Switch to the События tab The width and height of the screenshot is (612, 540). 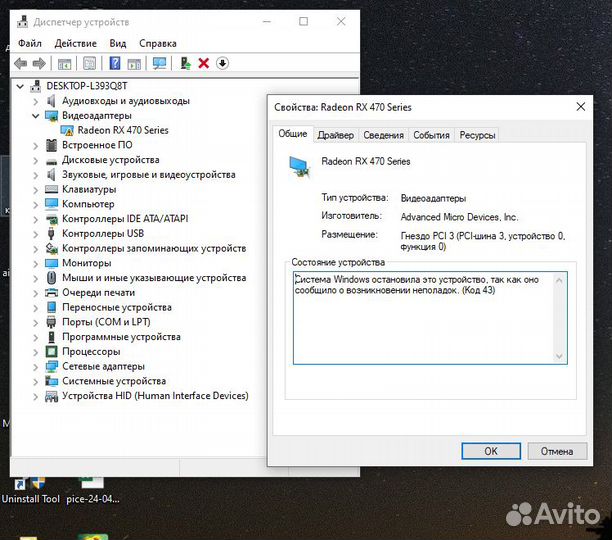click(x=431, y=135)
